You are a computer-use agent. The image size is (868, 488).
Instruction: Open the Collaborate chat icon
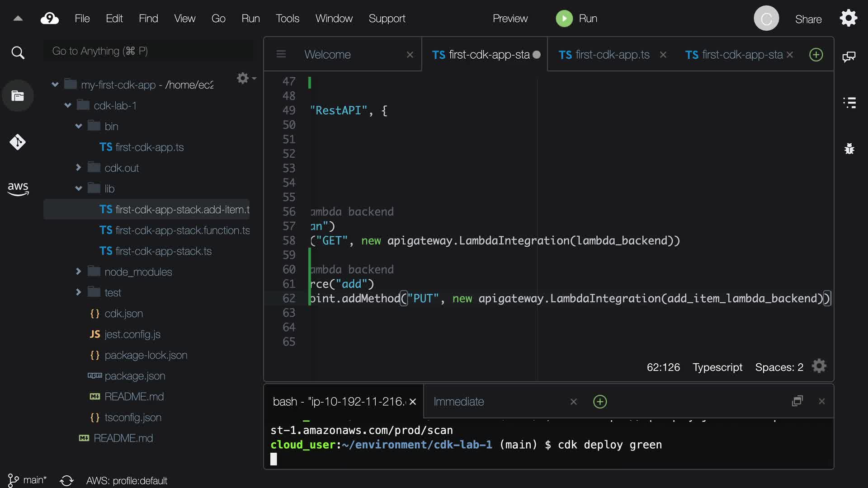(849, 56)
